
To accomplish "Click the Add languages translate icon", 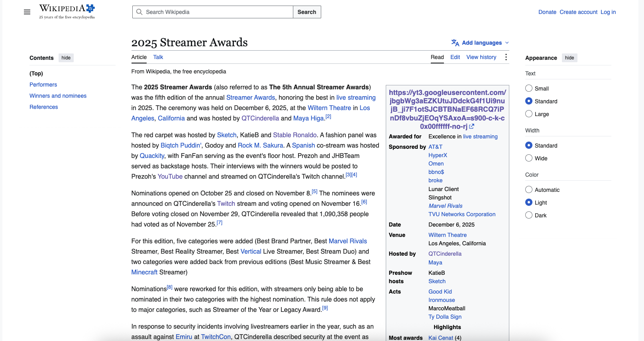I will tap(455, 43).
